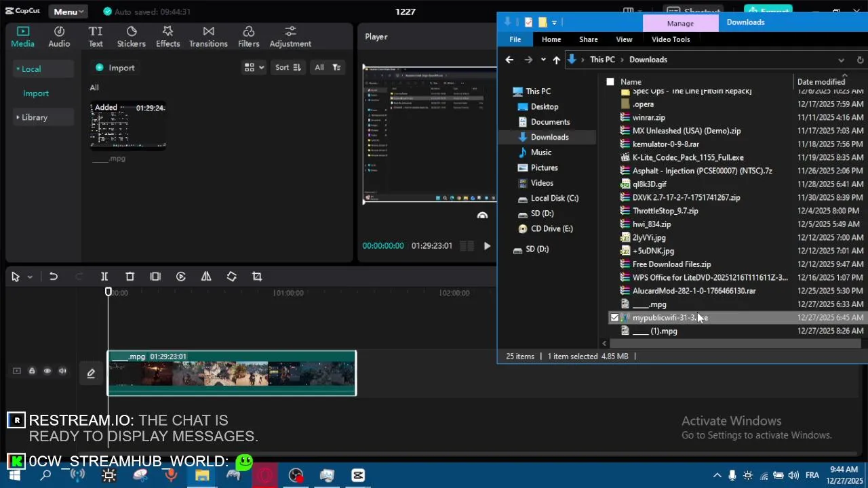Click the Mirror flip icon in timeline toolbar
The height and width of the screenshot is (488, 868).
click(206, 277)
